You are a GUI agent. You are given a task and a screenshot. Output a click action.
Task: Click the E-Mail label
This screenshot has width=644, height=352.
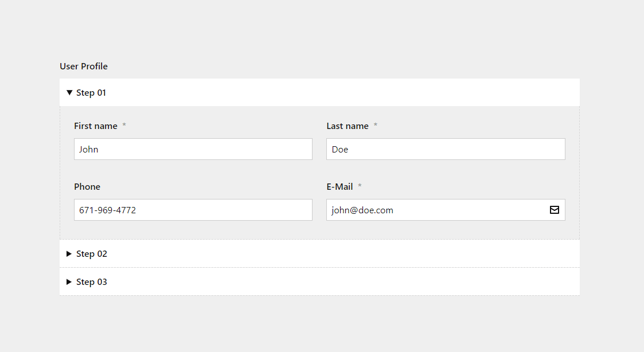click(x=339, y=186)
